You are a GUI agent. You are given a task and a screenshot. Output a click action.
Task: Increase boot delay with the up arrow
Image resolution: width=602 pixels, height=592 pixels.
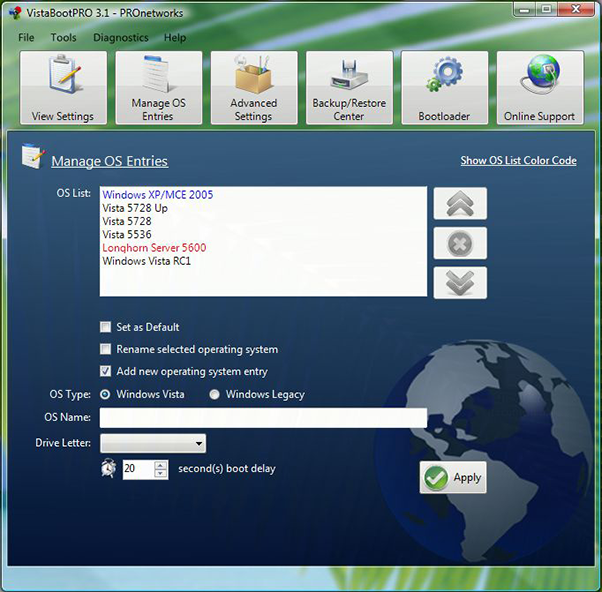[160, 465]
